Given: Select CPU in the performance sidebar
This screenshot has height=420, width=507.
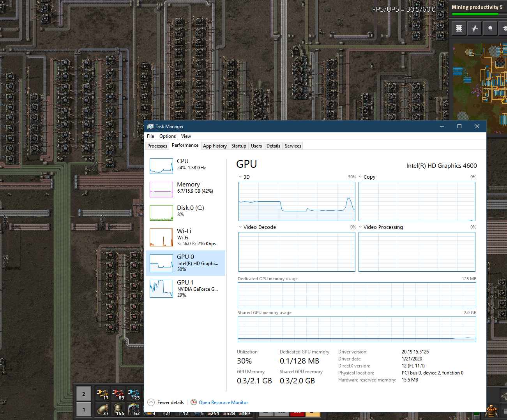Looking at the screenshot, I should coord(185,166).
